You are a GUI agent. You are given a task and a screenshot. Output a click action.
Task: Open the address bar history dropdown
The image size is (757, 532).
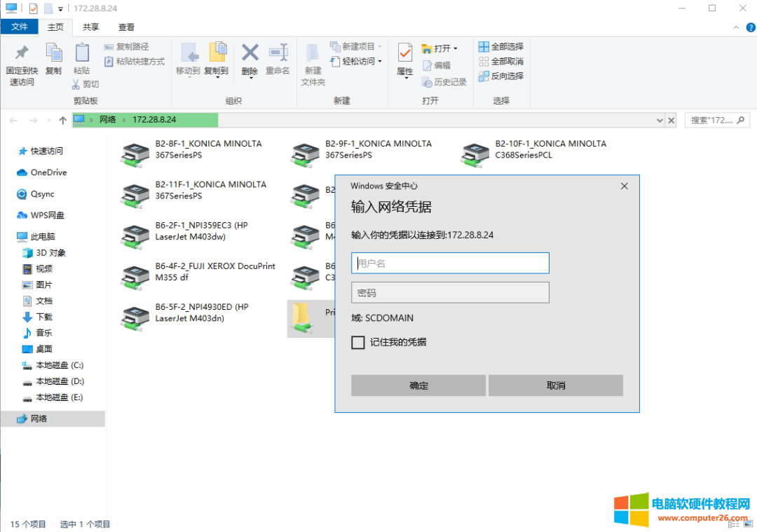tap(659, 121)
